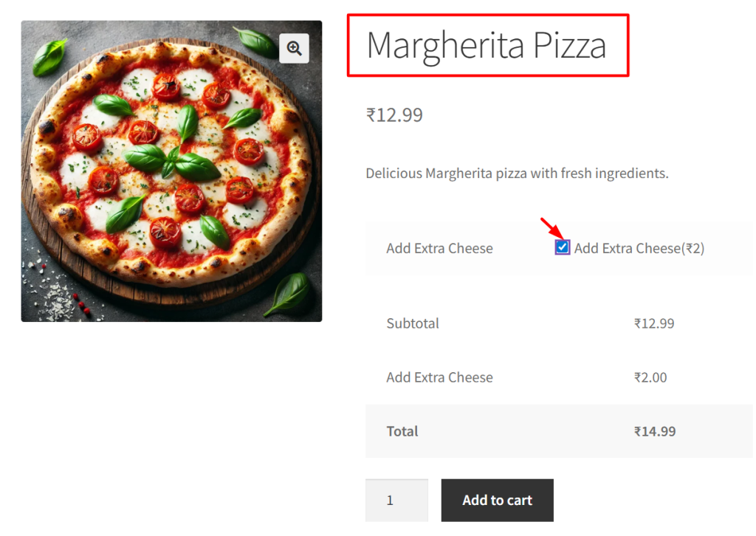Viewport: 756px width, 536px height.
Task: Select the bold Total label
Action: [x=402, y=431]
